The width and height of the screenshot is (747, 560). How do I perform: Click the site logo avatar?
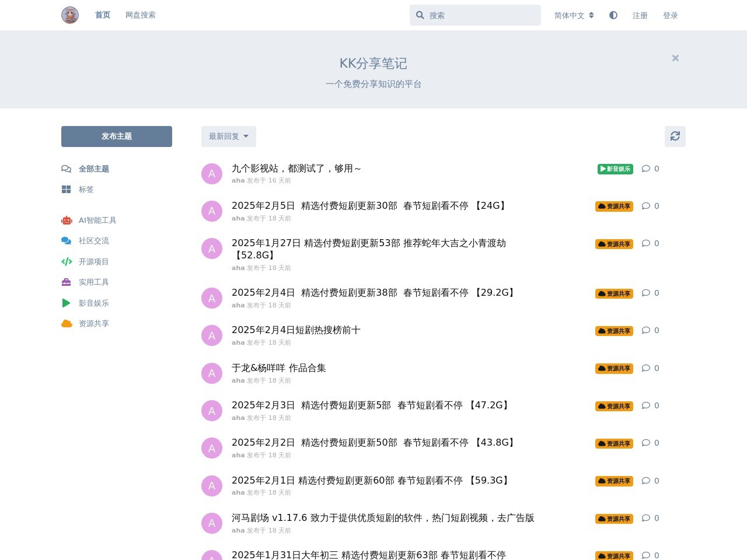point(70,15)
